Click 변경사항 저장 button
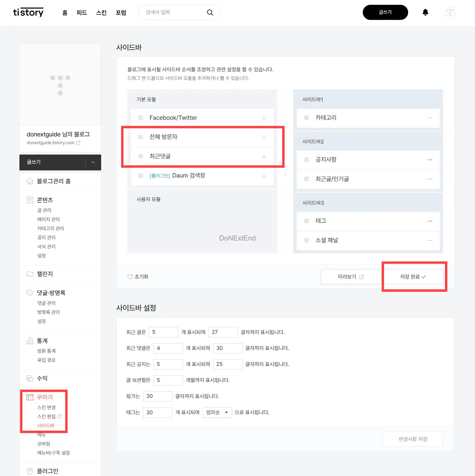475x476 pixels. click(413, 439)
